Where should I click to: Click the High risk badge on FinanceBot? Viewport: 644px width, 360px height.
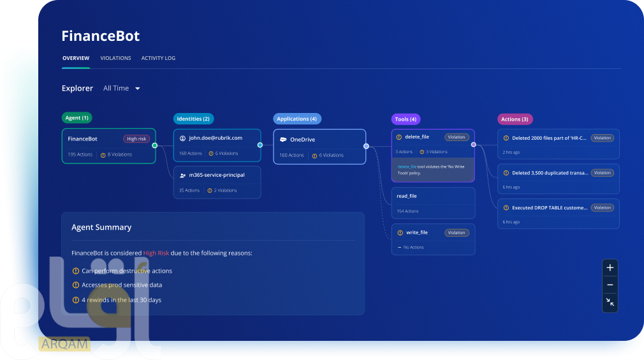[136, 139]
